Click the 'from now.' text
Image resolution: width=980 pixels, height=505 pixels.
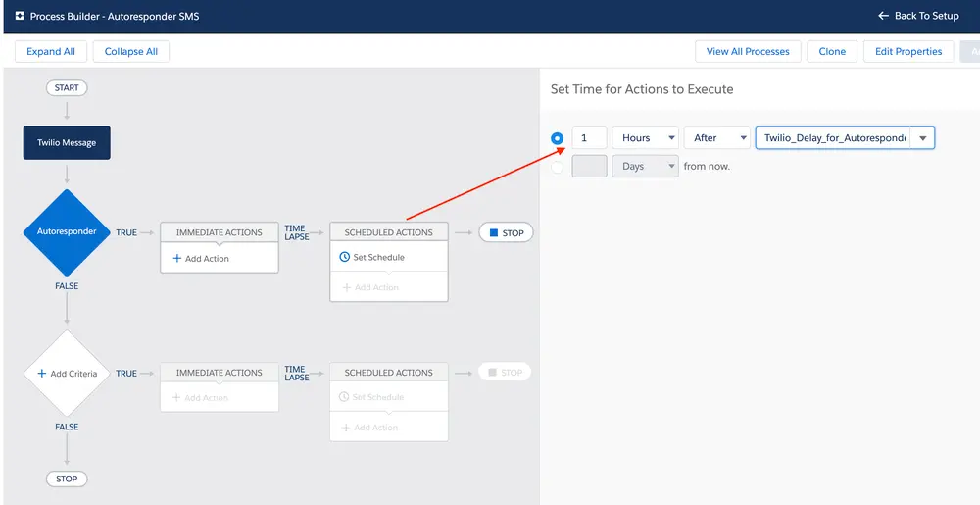point(707,167)
